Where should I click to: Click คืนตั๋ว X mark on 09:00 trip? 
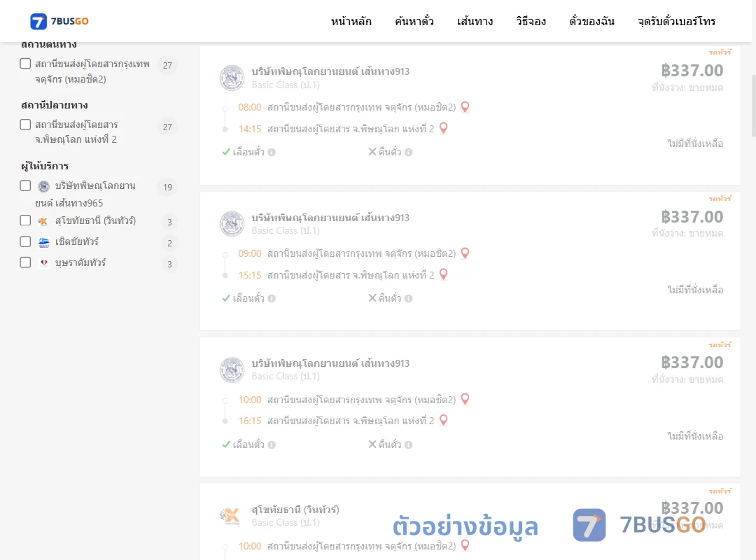point(372,298)
